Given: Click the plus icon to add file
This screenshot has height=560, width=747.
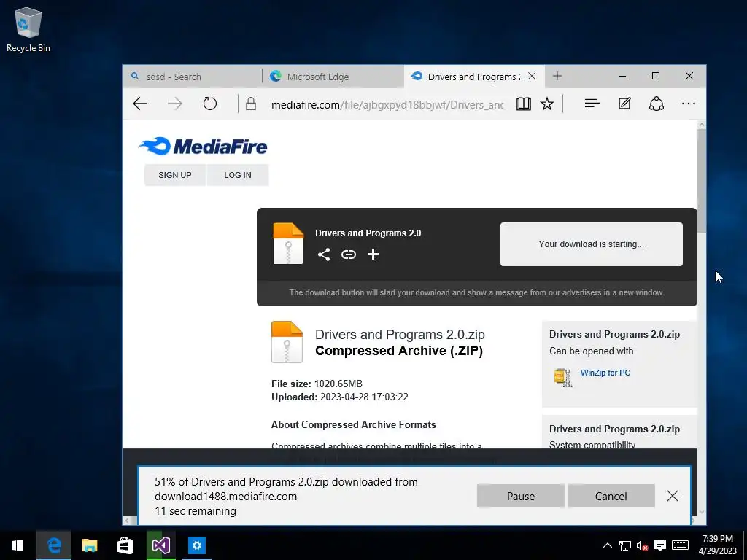Looking at the screenshot, I should pos(373,254).
